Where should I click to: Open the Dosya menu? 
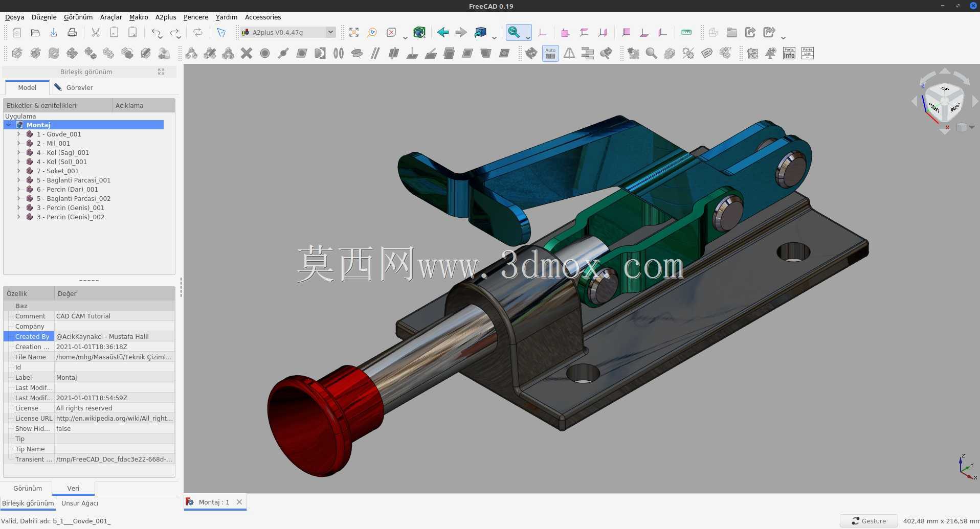point(14,17)
